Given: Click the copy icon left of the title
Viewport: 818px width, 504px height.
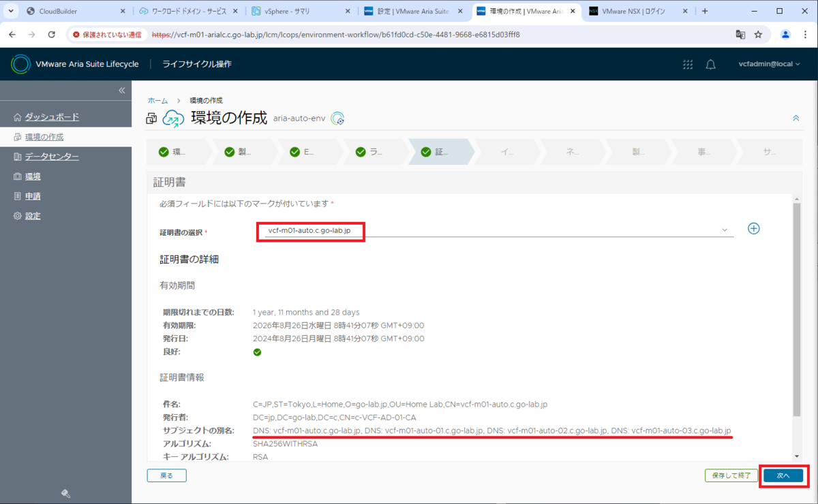Looking at the screenshot, I should click(151, 119).
